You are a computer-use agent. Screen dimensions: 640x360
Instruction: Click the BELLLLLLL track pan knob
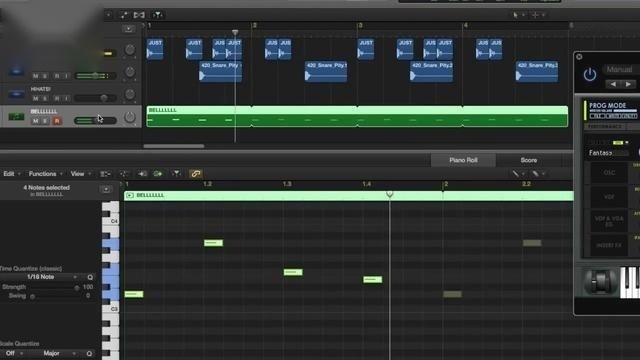tap(130, 117)
